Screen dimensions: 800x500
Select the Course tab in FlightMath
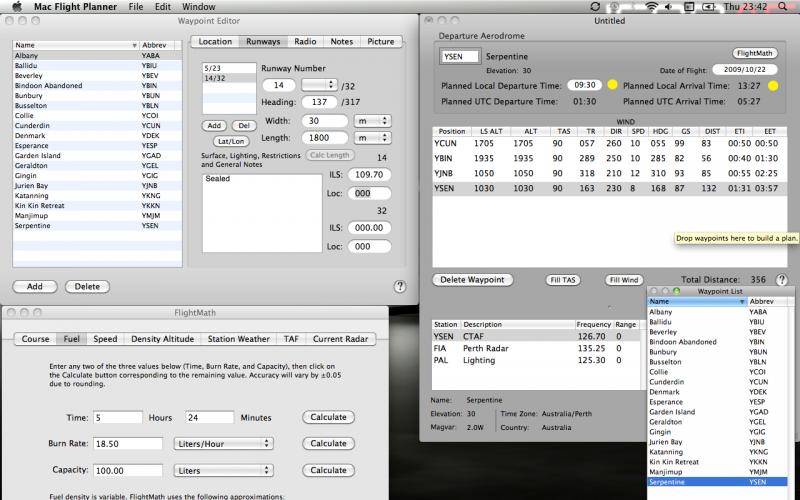tap(35, 339)
